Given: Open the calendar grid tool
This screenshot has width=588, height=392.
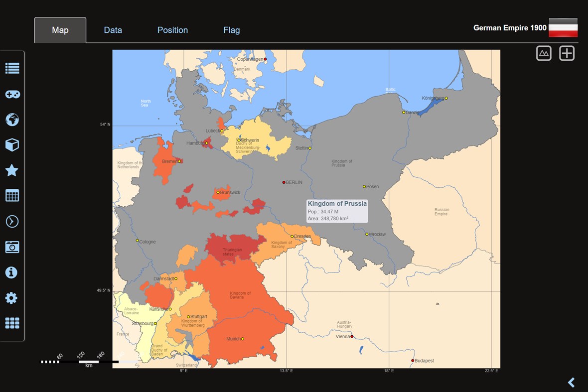Looking at the screenshot, I should pyautogui.click(x=12, y=196).
